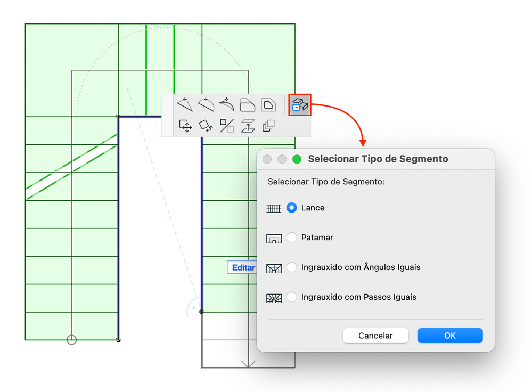Pick the edit segment with tangent tool

pos(227,104)
